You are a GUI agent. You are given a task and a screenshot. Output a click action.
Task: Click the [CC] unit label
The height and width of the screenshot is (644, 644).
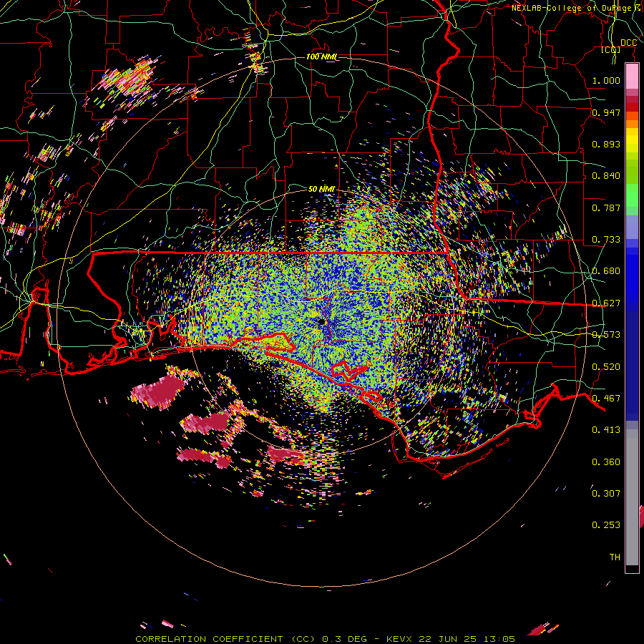611,50
